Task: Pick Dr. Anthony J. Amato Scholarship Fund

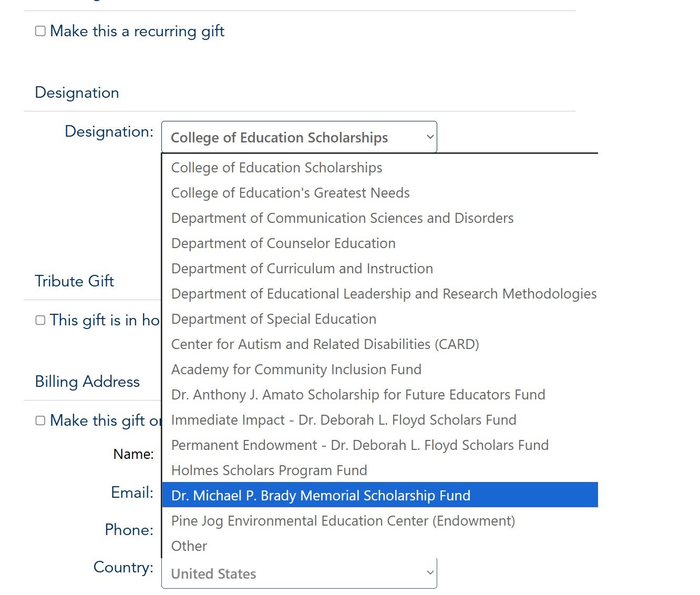Action: click(358, 395)
